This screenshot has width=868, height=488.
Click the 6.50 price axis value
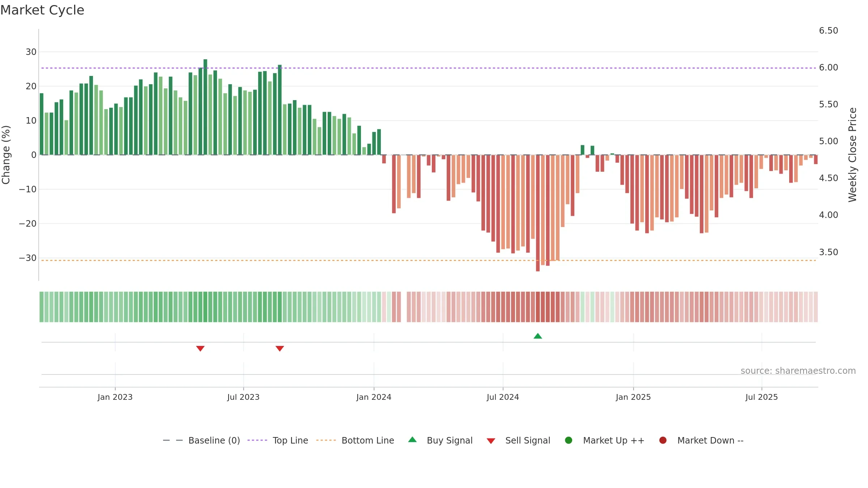[829, 31]
